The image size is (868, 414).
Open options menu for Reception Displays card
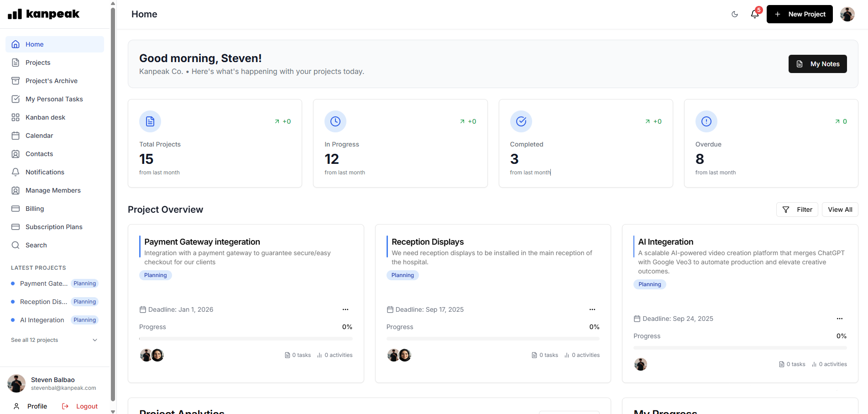592,309
